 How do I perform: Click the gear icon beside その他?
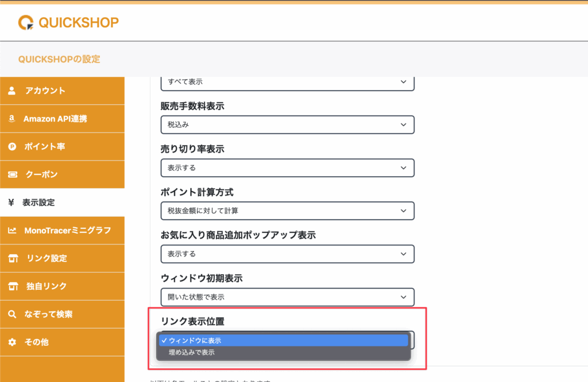[13, 342]
